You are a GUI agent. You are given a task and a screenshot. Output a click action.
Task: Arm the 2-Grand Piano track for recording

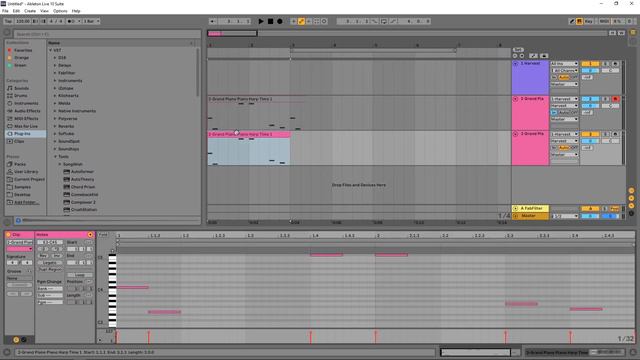click(x=616, y=99)
